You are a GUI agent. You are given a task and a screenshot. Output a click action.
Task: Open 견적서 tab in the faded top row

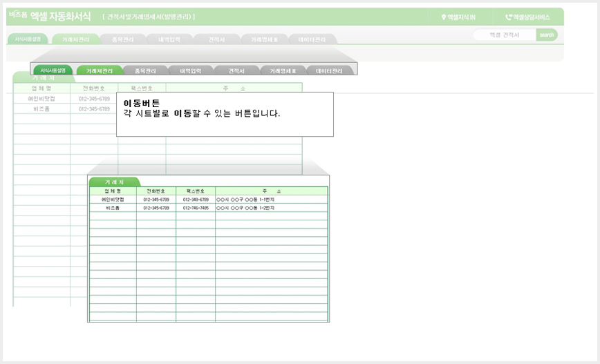[x=216, y=39]
